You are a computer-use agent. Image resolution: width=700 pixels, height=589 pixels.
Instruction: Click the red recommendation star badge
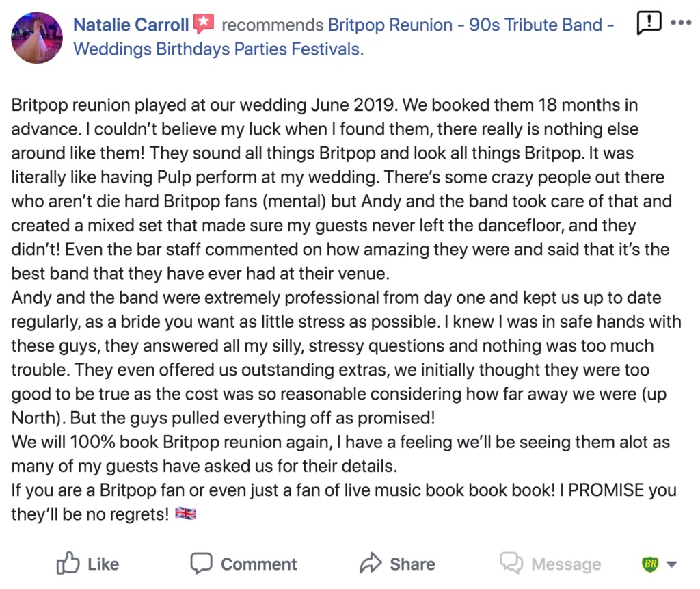204,24
